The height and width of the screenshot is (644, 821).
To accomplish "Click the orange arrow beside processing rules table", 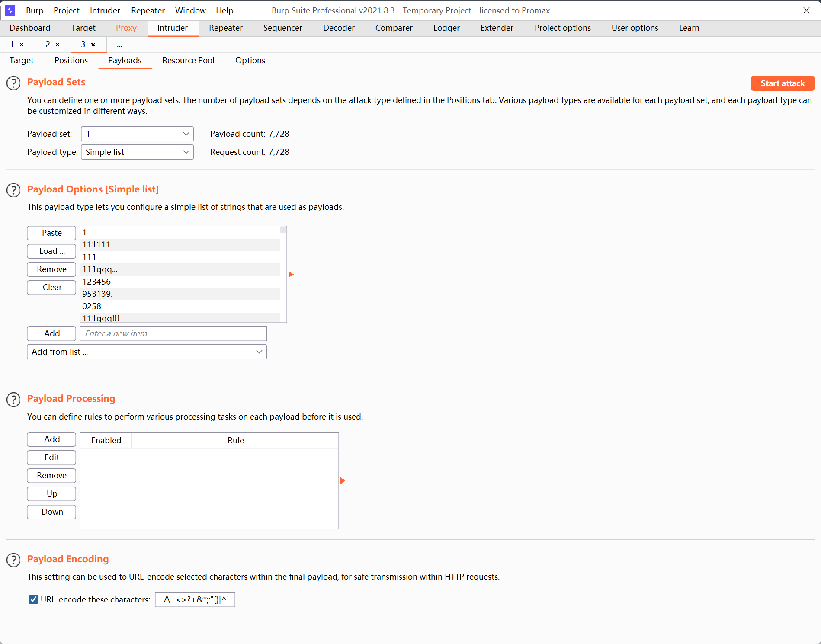I will (343, 481).
